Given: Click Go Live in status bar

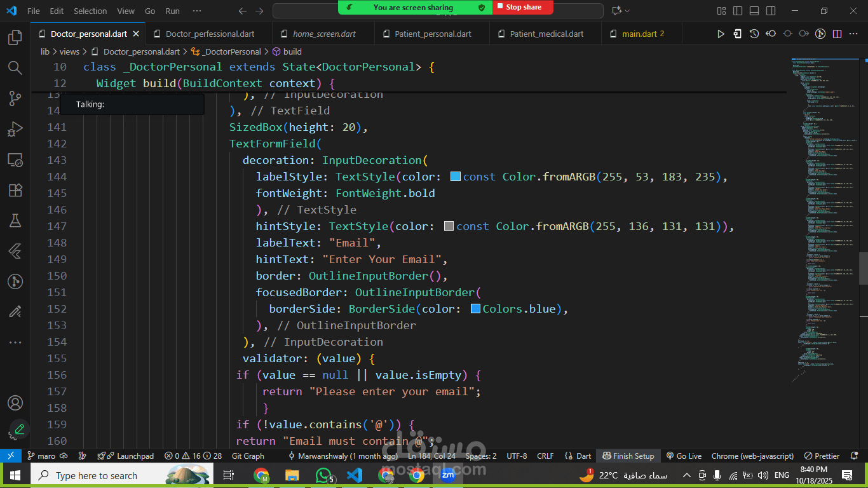Looking at the screenshot, I should click(x=684, y=456).
